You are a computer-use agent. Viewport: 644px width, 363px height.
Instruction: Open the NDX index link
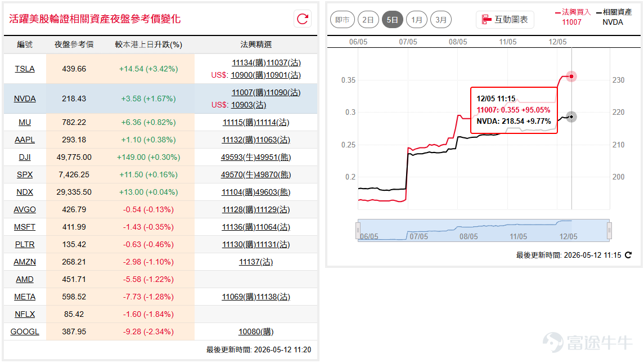pyautogui.click(x=25, y=192)
